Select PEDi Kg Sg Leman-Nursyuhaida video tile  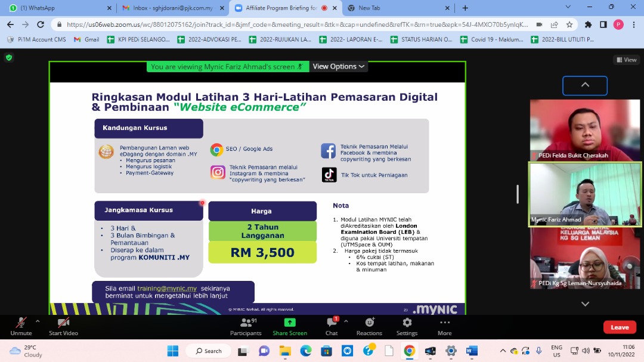click(585, 258)
